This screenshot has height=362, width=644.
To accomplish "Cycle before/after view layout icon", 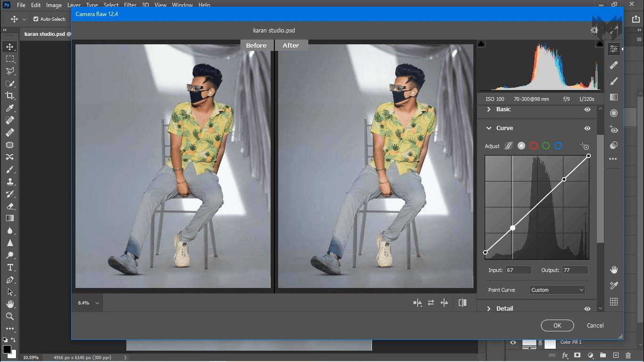I will (x=417, y=303).
